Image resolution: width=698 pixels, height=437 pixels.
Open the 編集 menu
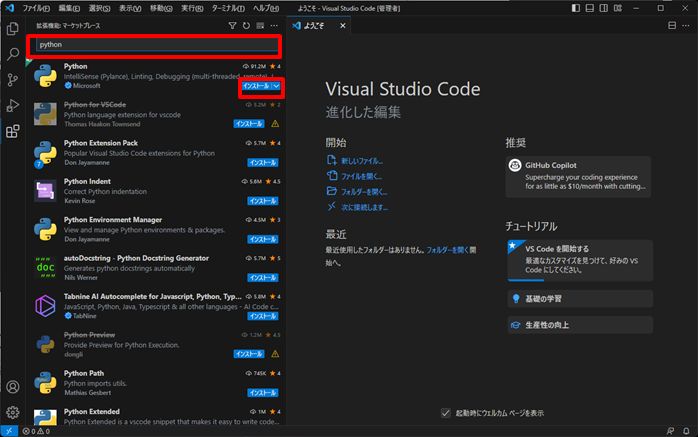pyautogui.click(x=69, y=8)
